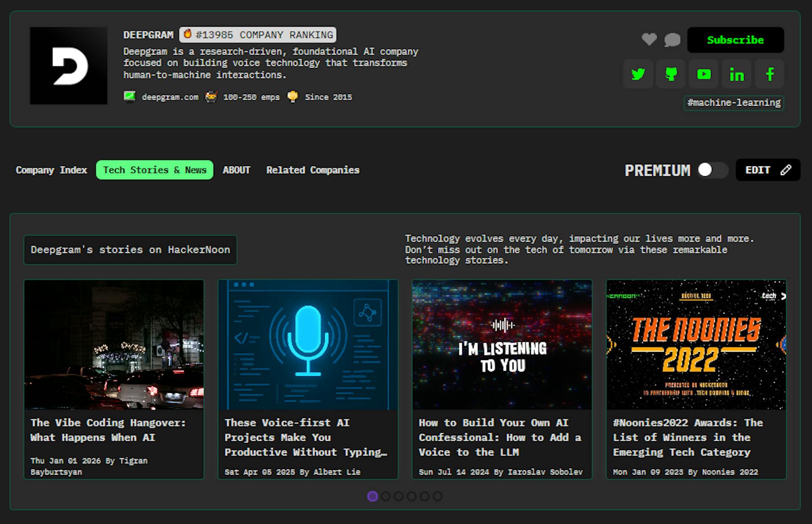The image size is (812, 524).
Task: View the Related Companies tab
Action: point(313,170)
